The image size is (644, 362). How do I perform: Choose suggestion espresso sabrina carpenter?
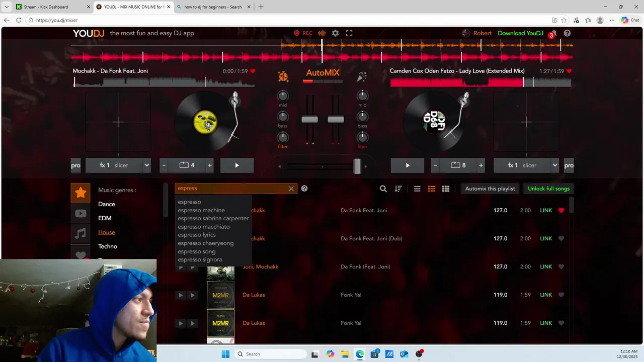[213, 218]
